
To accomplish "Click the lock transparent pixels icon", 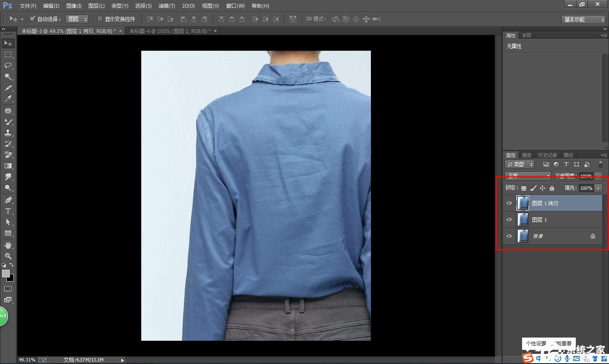I will [523, 188].
